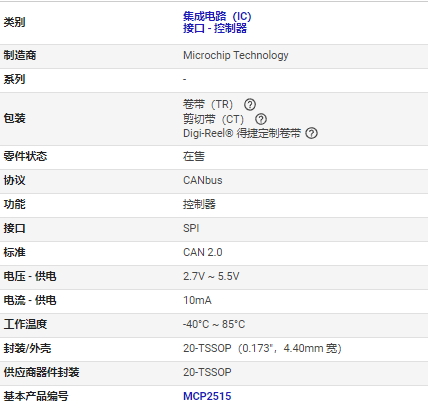The height and width of the screenshot is (409, 428).
Task: Click the CAN 2.0 standard value
Action: pyautogui.click(x=202, y=252)
